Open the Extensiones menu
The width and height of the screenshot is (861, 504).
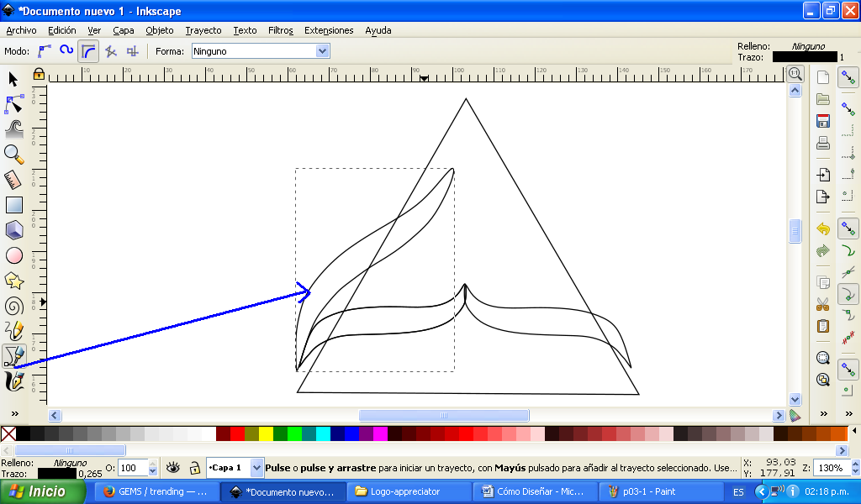pos(329,30)
